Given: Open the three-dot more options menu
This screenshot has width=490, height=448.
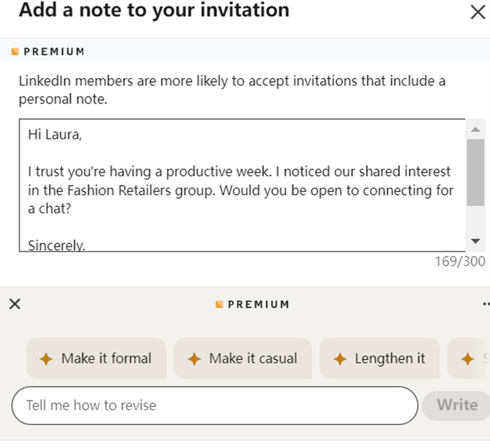Looking at the screenshot, I should pyautogui.click(x=486, y=304).
